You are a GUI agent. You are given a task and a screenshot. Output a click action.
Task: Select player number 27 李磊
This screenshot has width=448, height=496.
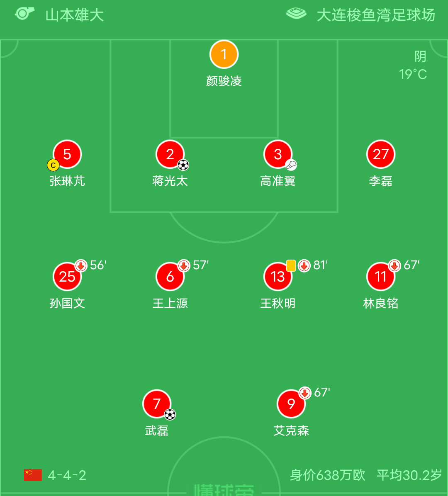pyautogui.click(x=381, y=154)
